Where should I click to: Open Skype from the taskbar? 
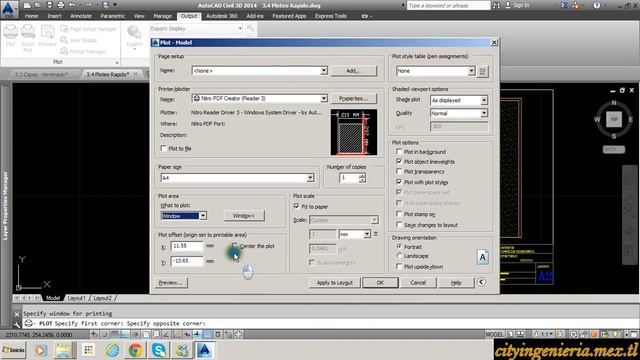(x=159, y=350)
